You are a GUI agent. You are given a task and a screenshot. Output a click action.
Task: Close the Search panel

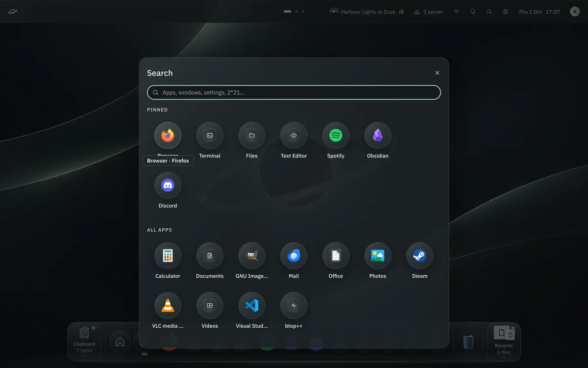pos(437,73)
